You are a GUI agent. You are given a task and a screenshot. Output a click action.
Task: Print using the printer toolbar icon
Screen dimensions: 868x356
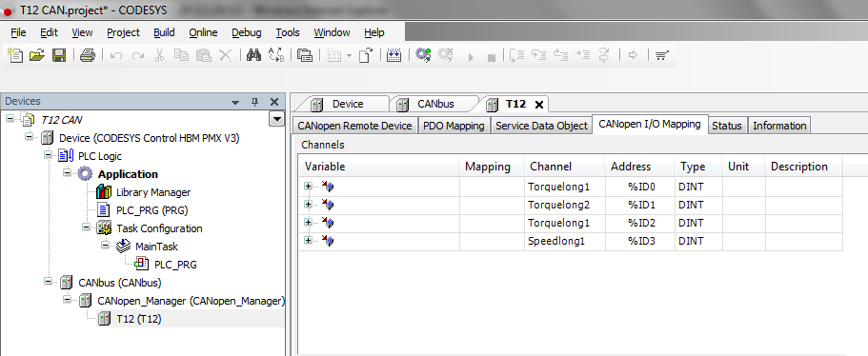point(88,55)
